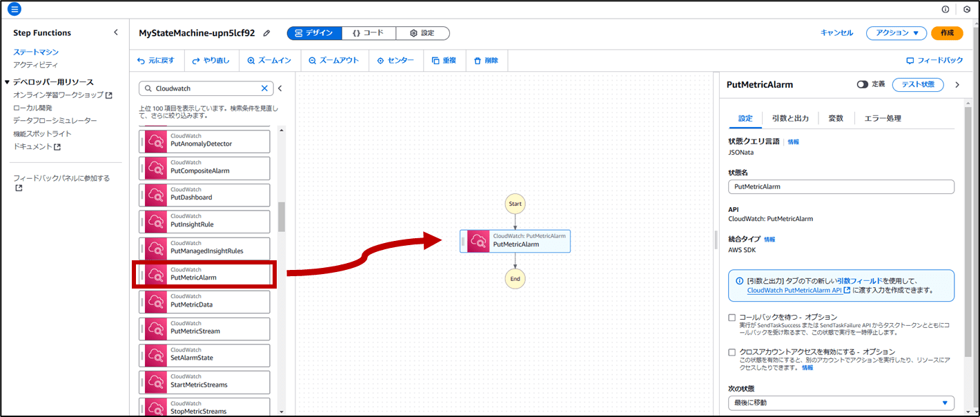The width and height of the screenshot is (980, 417).
Task: Select StartMetricStreams action icon
Action: click(x=156, y=382)
